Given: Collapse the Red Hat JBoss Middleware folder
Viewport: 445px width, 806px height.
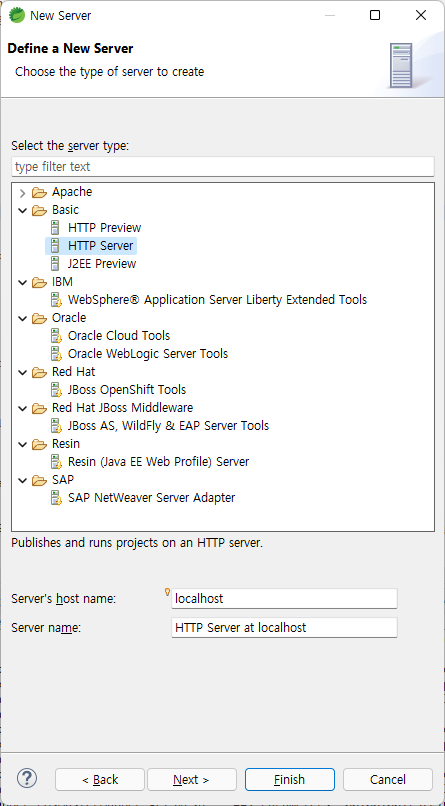Looking at the screenshot, I should tap(22, 408).
